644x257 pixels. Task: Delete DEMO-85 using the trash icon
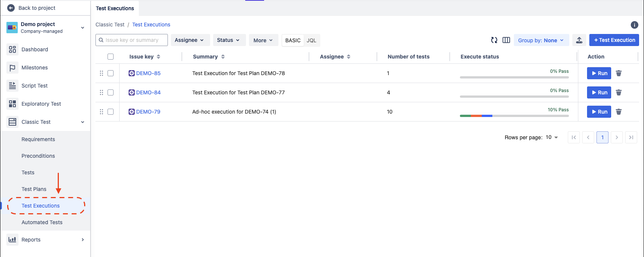tap(619, 73)
